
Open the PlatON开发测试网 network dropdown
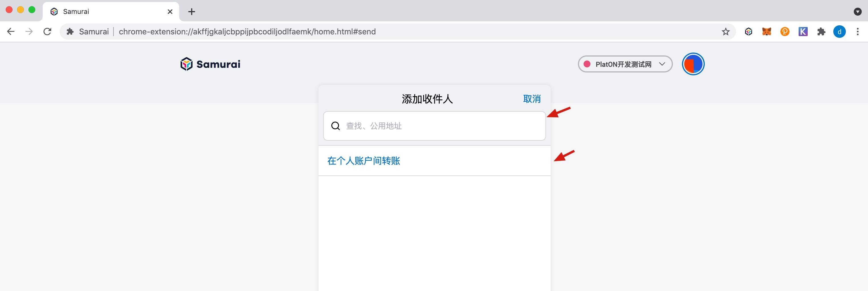click(x=625, y=64)
